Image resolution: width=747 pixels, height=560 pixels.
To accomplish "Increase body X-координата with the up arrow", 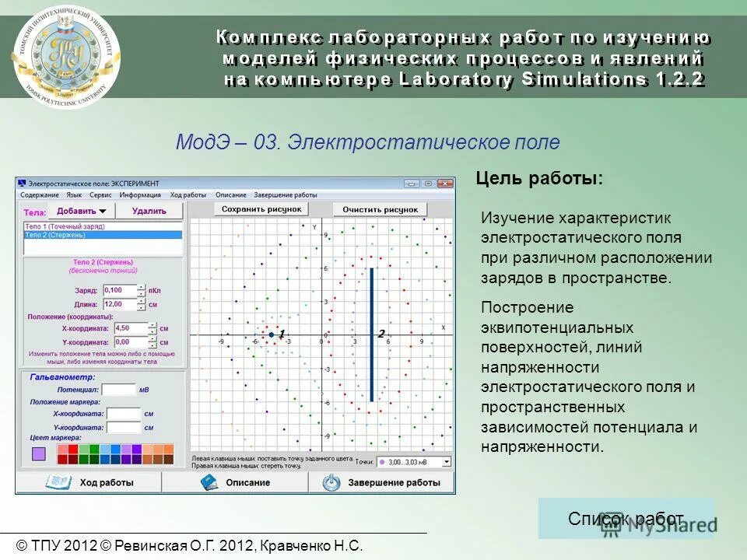I will 152,325.
